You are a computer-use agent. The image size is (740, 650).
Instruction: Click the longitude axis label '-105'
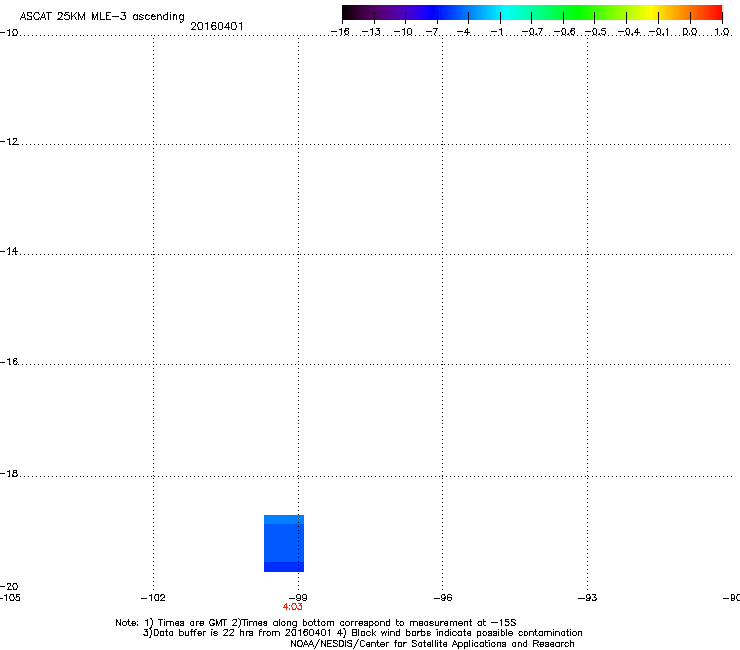point(10,598)
